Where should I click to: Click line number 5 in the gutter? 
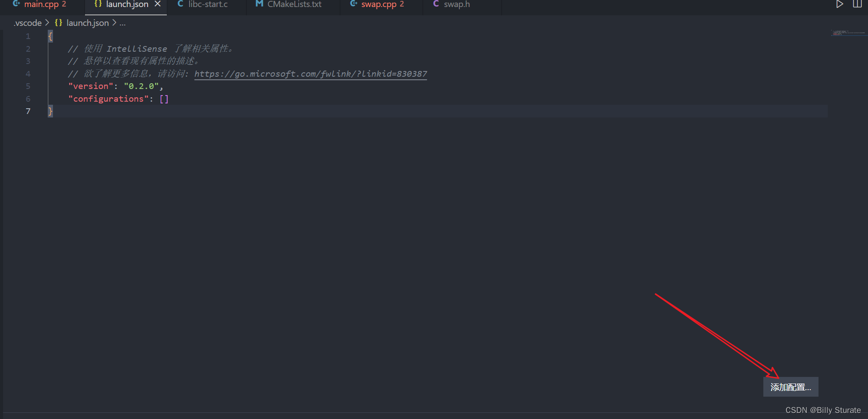28,86
